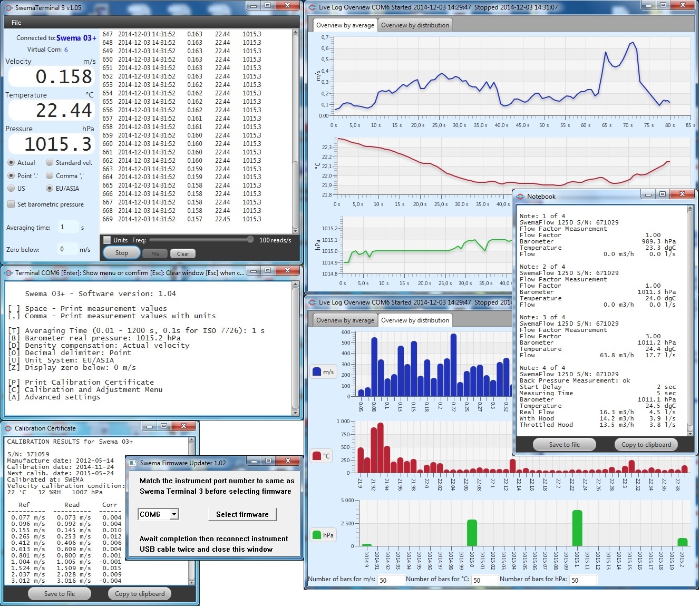
Task: Click the green hPa legend swatch
Action: [317, 535]
